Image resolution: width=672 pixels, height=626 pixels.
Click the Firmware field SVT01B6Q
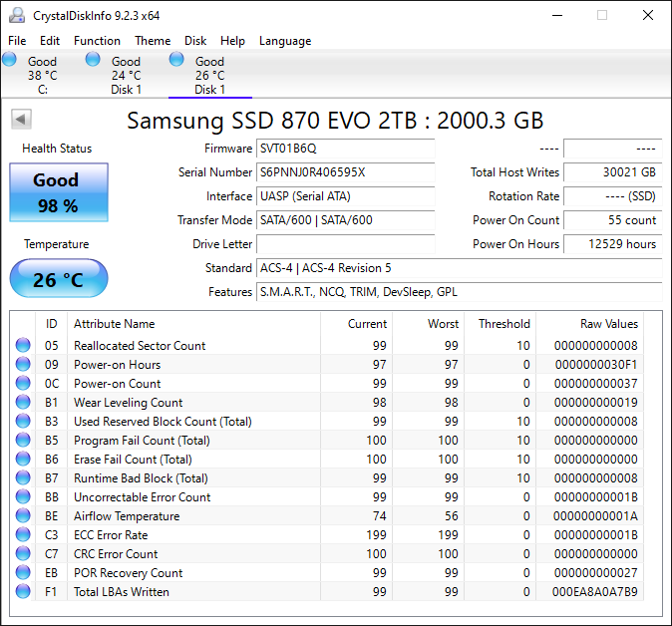(x=345, y=149)
